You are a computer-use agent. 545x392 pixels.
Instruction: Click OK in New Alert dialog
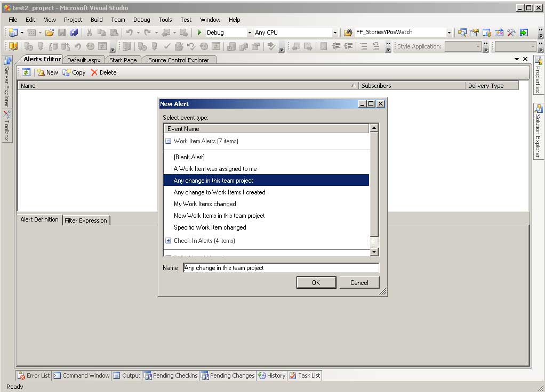pyautogui.click(x=316, y=283)
